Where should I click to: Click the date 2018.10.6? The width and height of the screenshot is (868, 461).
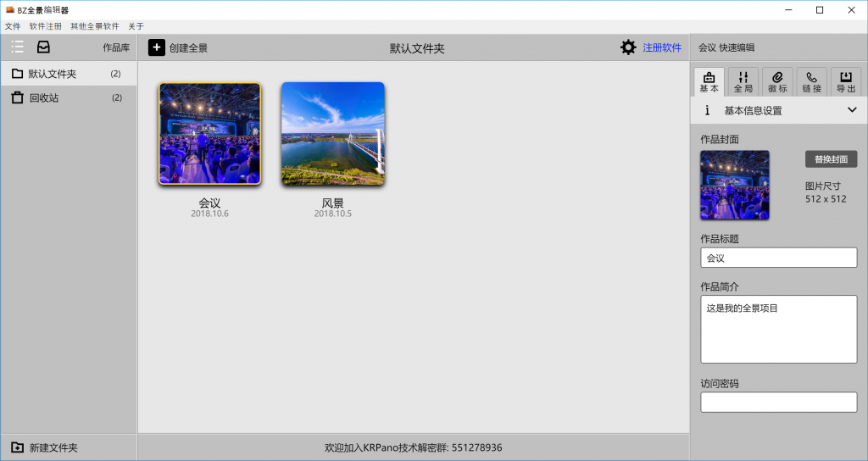(210, 214)
